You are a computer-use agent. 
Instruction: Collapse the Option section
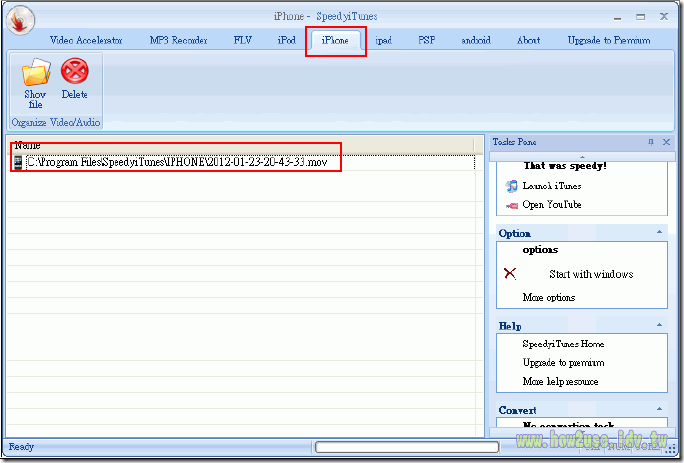[x=659, y=233]
